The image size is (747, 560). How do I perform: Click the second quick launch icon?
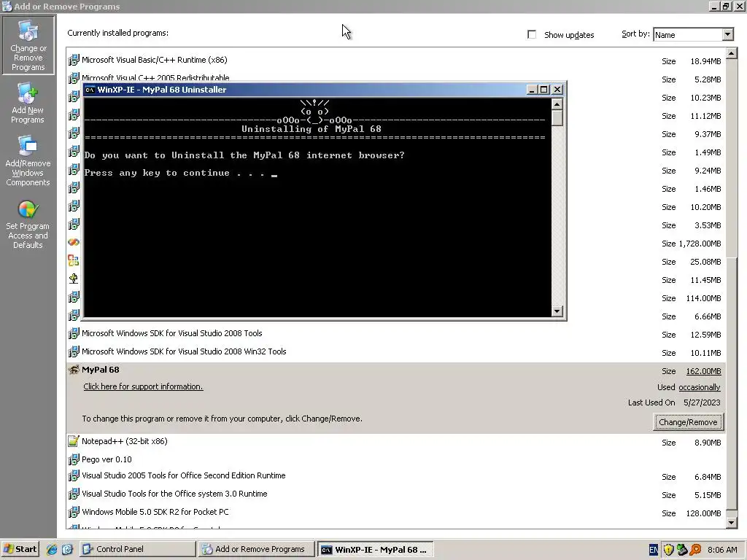pyautogui.click(x=67, y=549)
